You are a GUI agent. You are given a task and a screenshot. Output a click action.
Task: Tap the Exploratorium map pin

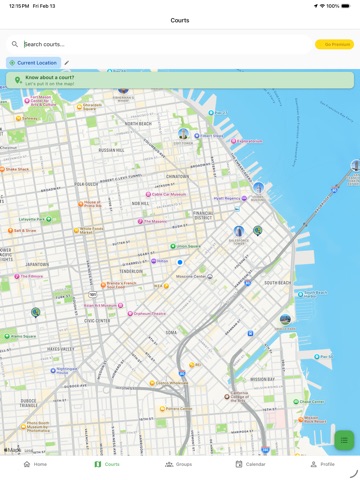(x=234, y=141)
